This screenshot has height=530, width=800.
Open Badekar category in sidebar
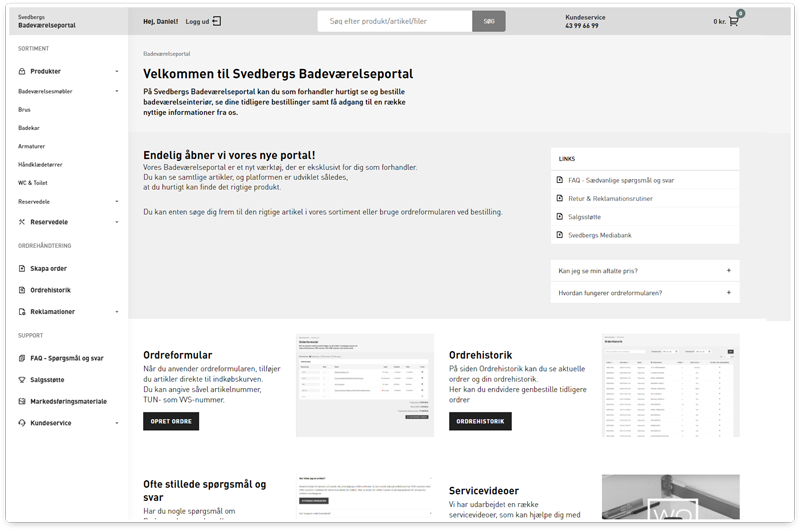29,128
